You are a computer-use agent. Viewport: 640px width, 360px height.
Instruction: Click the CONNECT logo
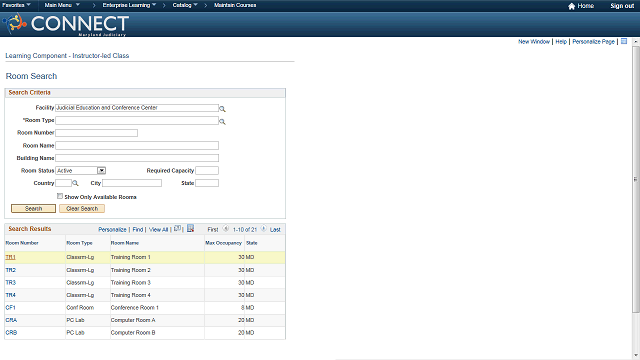click(67, 24)
